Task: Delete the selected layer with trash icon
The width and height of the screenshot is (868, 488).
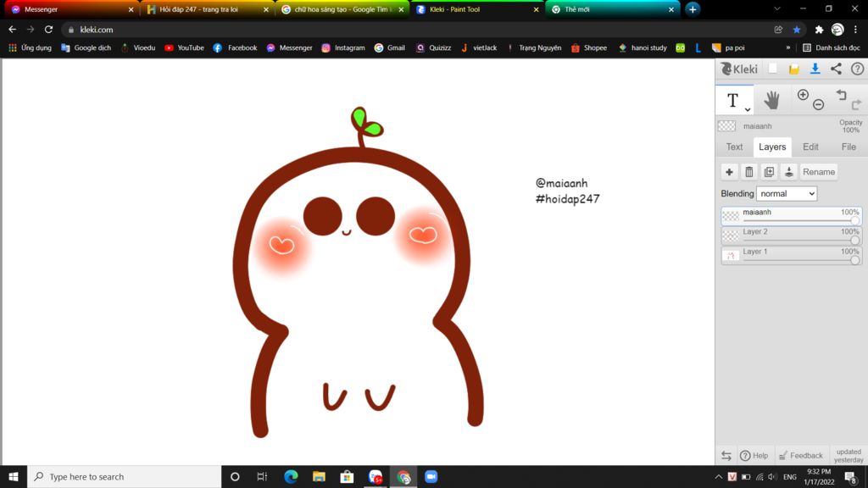Action: [749, 172]
